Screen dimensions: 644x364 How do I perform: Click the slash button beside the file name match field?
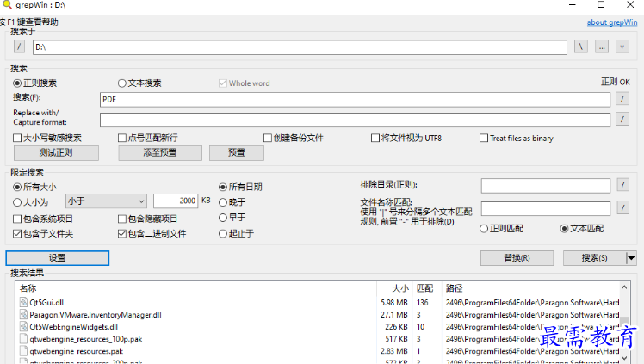622,207
